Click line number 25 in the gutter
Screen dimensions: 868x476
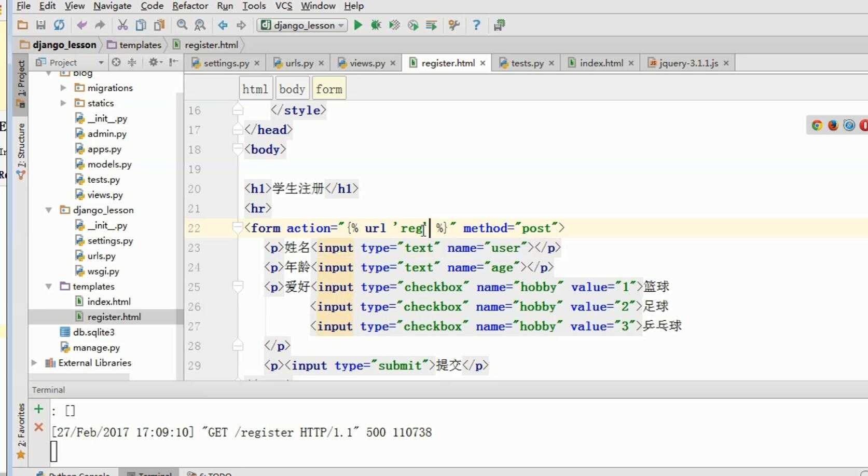pos(195,287)
